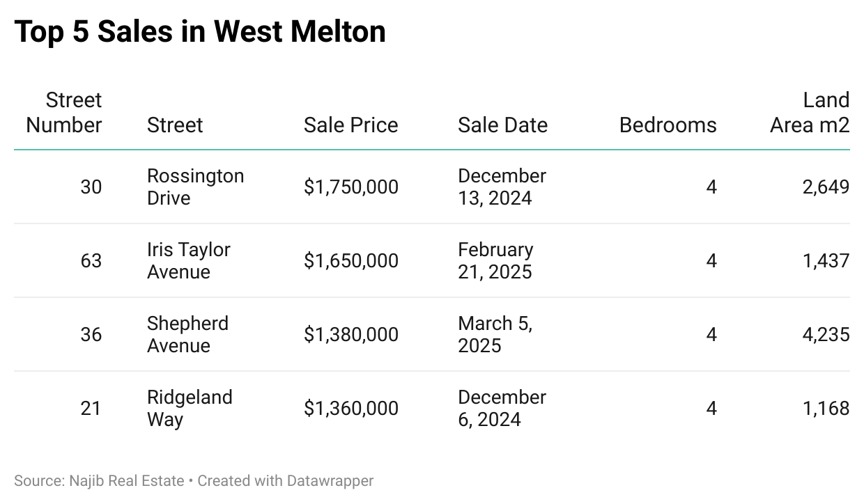Select the Rossington Drive street cell
Viewport: 864px width, 504px height.
pos(195,187)
